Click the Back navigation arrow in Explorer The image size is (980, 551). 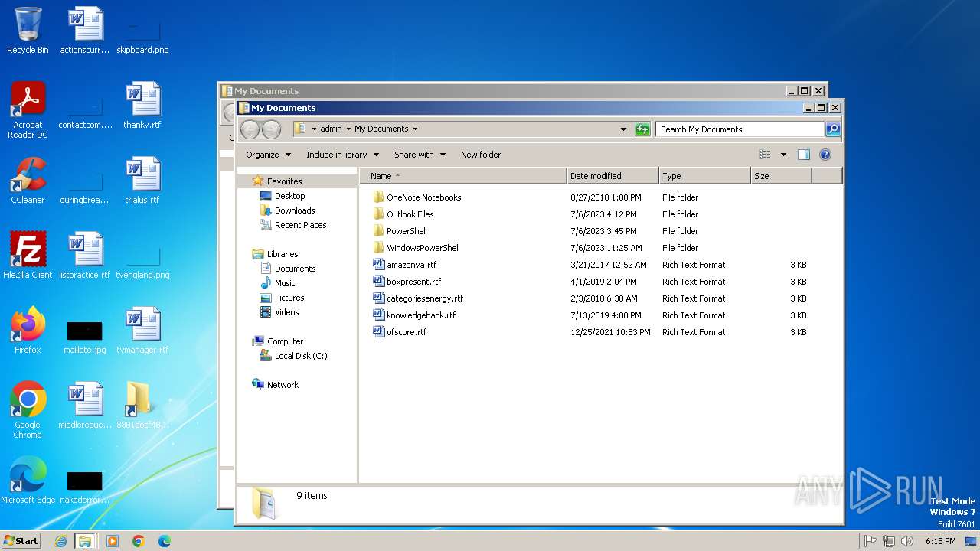[250, 129]
